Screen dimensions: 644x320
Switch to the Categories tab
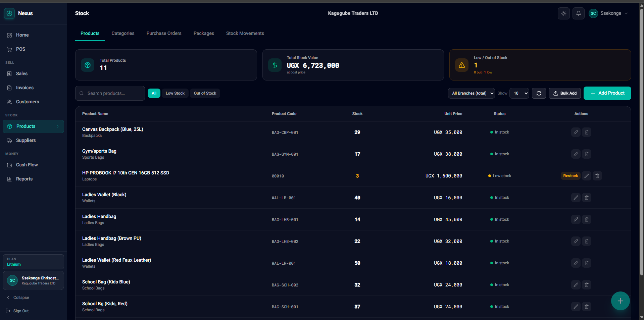coord(123,33)
